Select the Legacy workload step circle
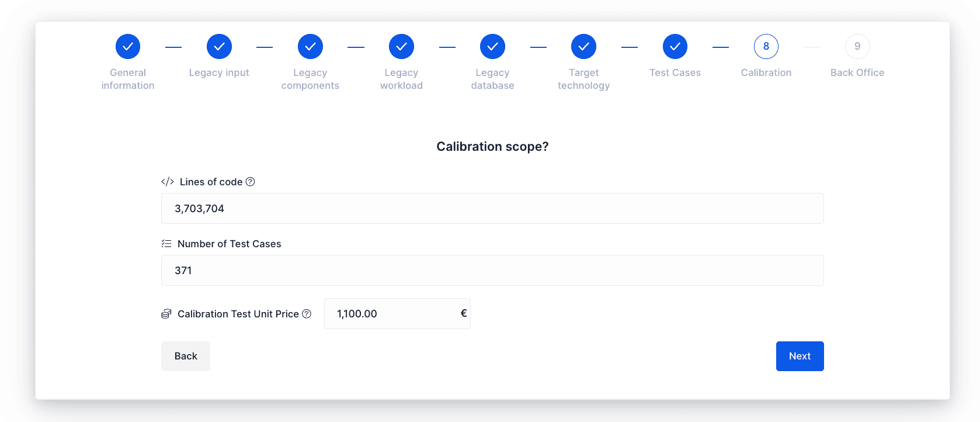The width and height of the screenshot is (980, 422). coord(401,47)
